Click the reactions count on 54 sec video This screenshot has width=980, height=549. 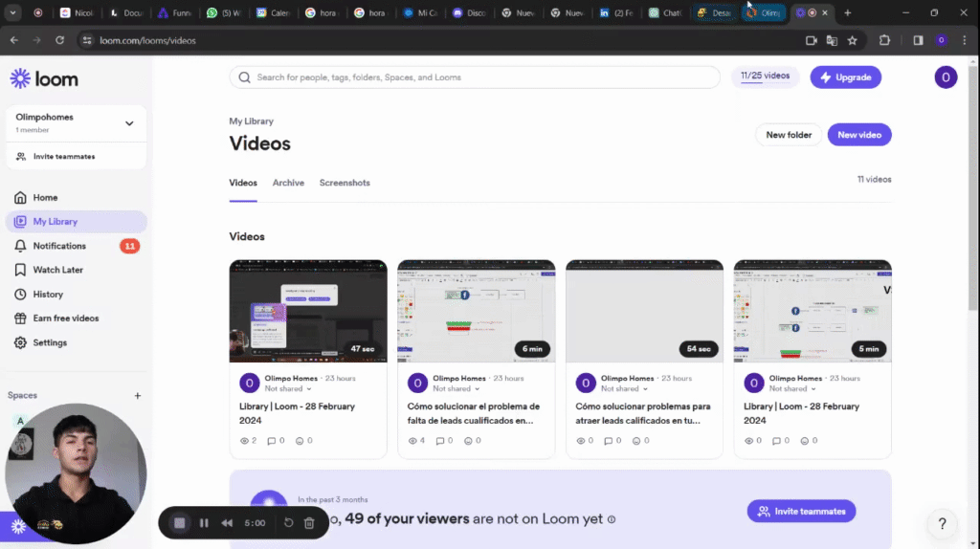640,441
